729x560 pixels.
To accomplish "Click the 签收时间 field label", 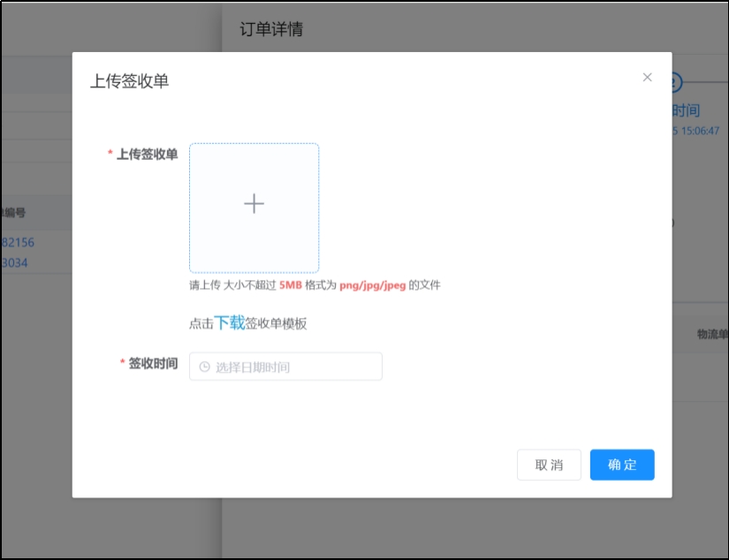I will point(153,363).
